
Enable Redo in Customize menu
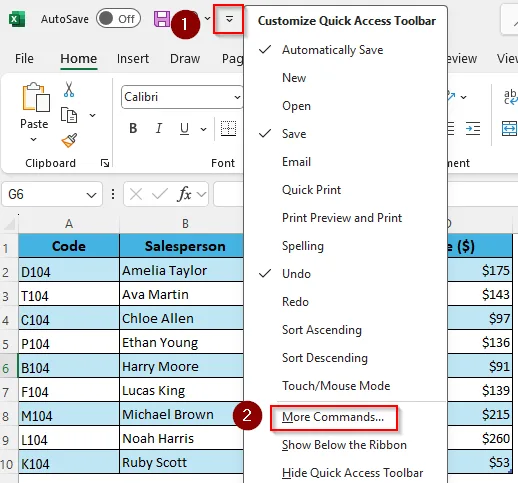(x=345, y=302)
